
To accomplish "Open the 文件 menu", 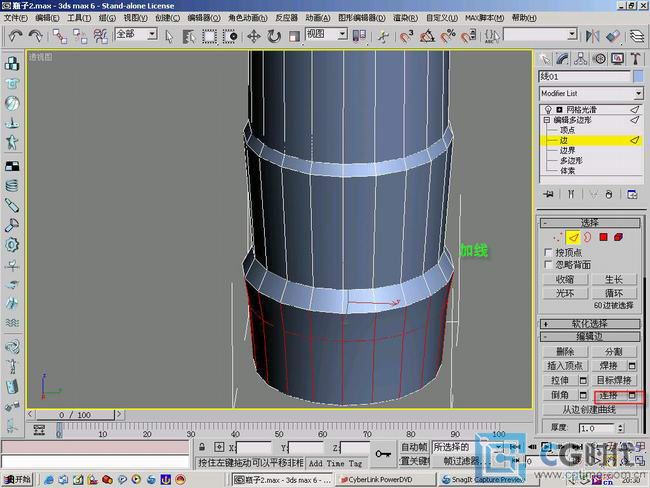I will point(15,18).
